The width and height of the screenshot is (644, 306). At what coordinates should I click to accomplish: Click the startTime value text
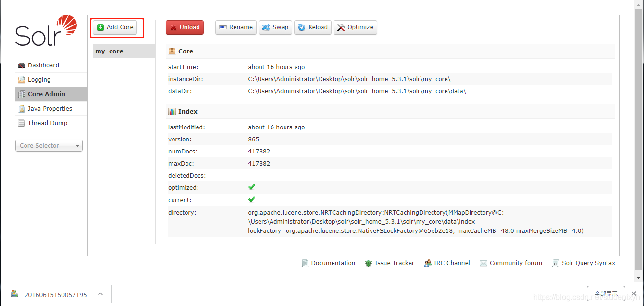[276, 67]
